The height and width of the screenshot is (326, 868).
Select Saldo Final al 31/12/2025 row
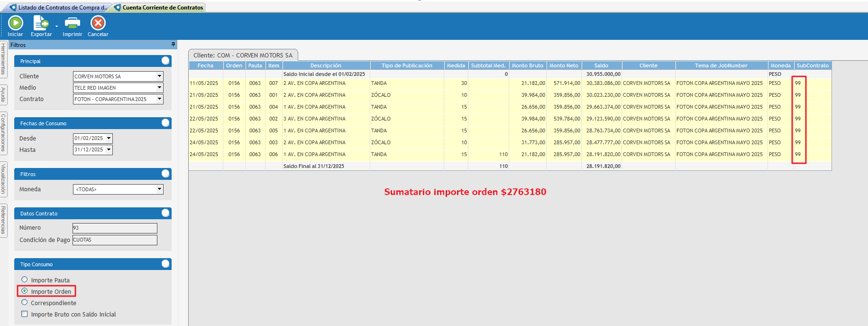[510, 166]
